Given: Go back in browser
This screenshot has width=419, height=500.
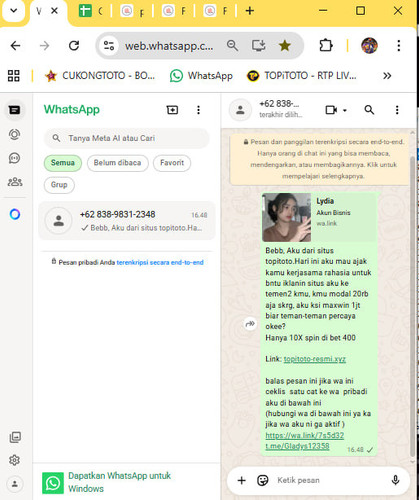Looking at the screenshot, I should (x=15, y=46).
